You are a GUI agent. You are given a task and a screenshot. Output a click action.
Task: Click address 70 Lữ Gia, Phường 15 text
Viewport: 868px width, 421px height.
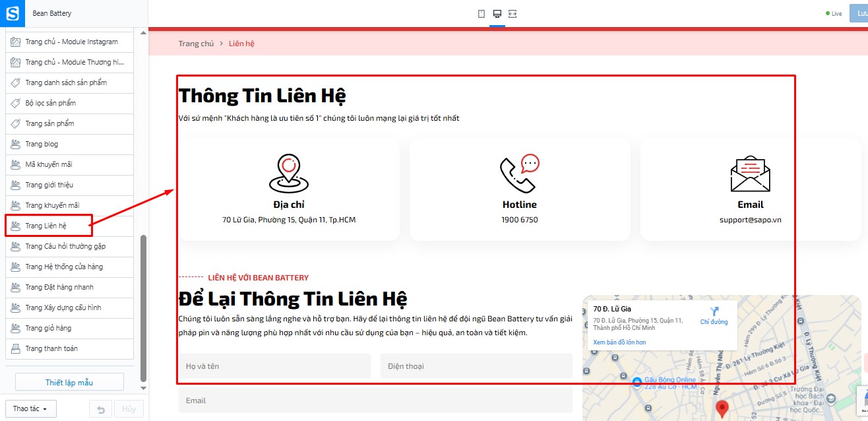pyautogui.click(x=289, y=220)
